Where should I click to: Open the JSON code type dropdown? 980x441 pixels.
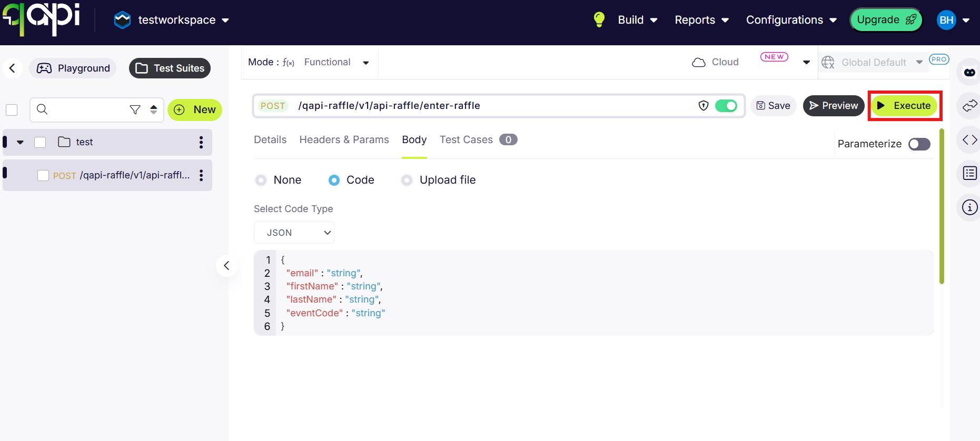[x=294, y=233]
